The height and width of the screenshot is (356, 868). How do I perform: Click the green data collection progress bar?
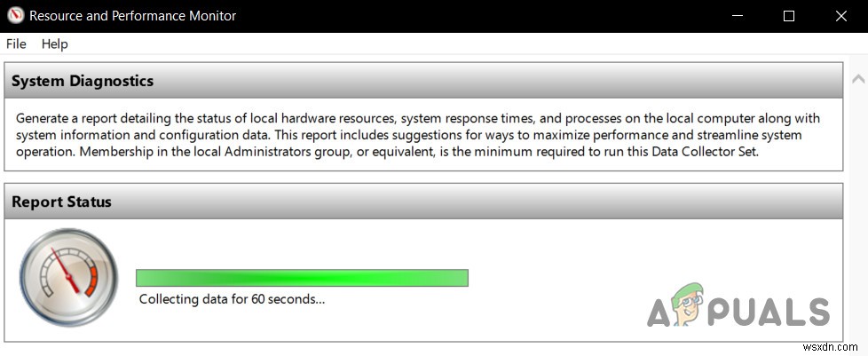[x=302, y=278]
